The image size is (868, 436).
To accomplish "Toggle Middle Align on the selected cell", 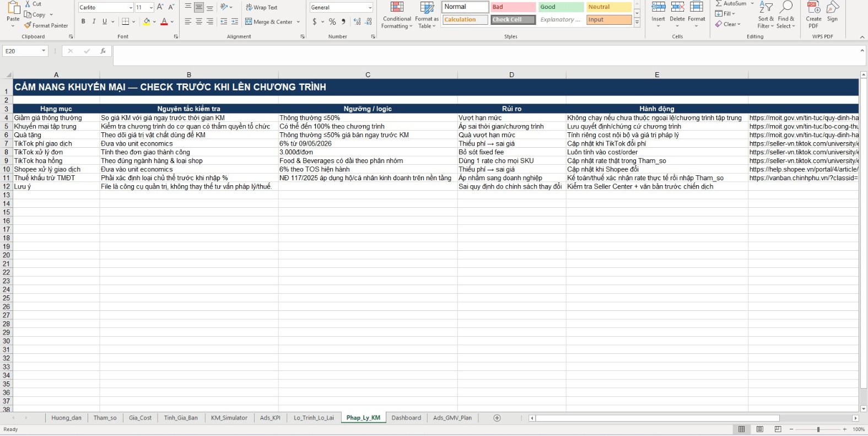I will pos(199,7).
